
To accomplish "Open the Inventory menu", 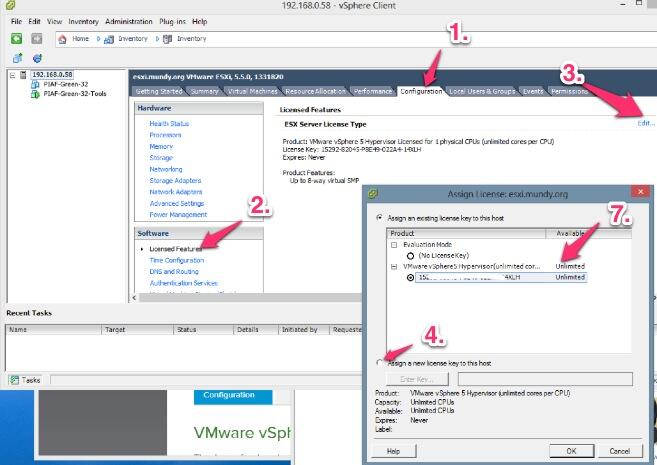I will click(x=83, y=21).
